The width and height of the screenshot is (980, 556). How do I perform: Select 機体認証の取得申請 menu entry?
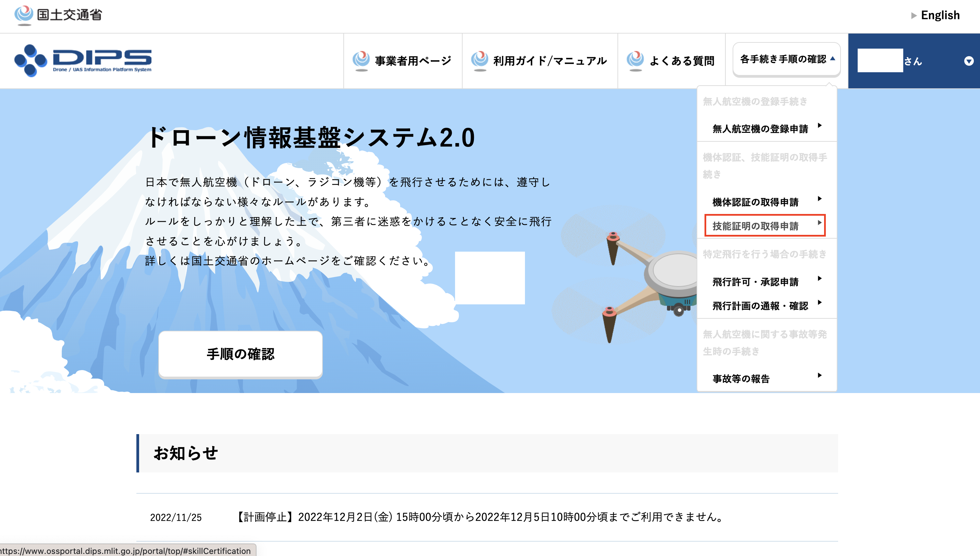click(767, 202)
